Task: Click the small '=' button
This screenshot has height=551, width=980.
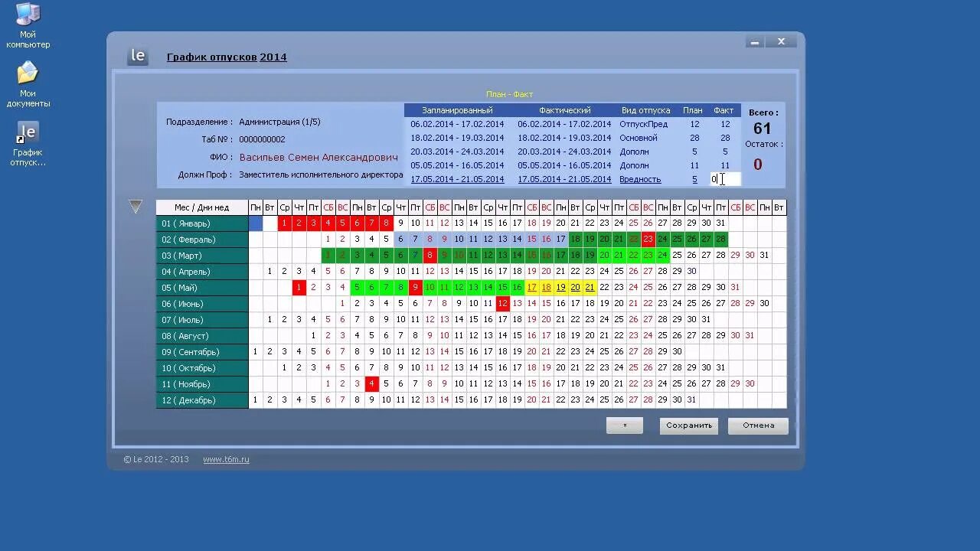Action: (625, 425)
